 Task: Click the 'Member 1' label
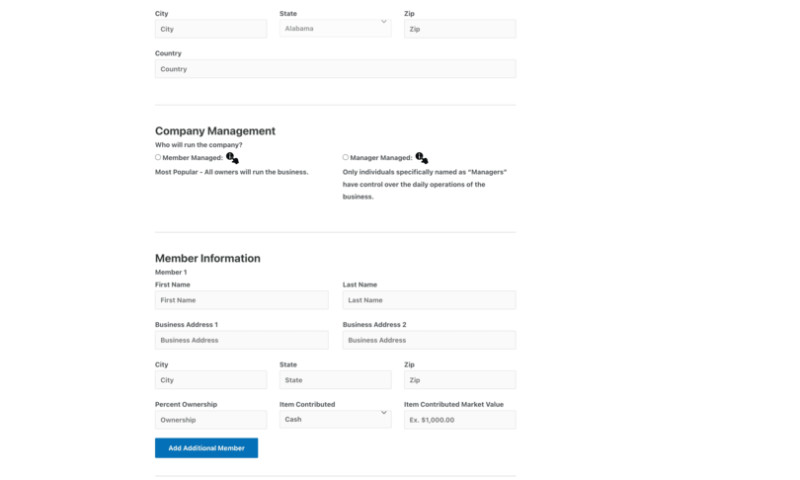pyautogui.click(x=171, y=272)
